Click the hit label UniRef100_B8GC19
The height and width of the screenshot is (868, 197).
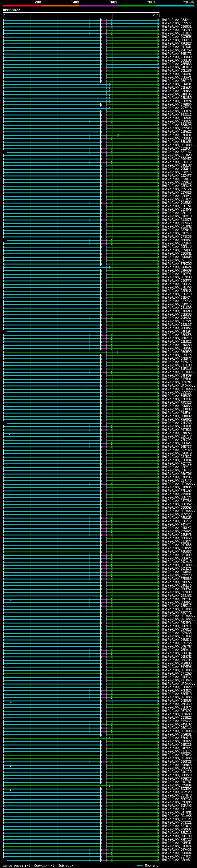pos(177,40)
